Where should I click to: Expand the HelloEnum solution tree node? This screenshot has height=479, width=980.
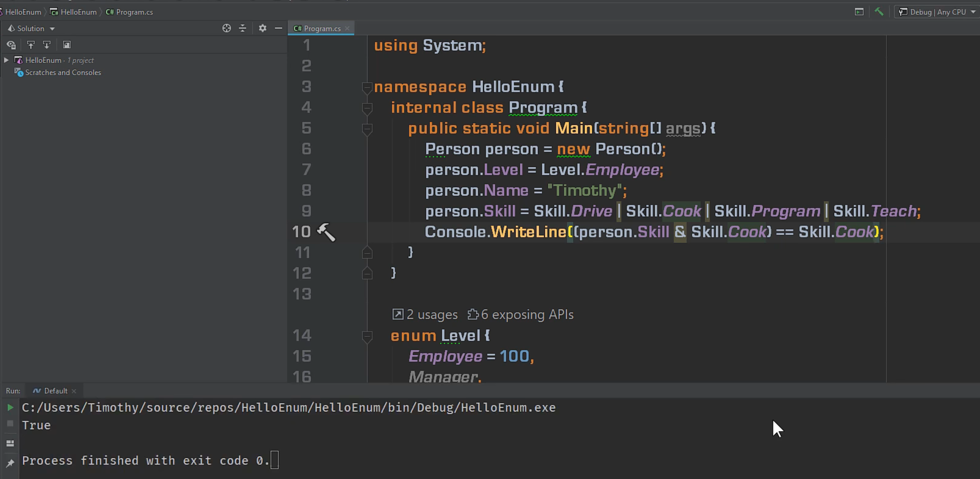(x=6, y=60)
